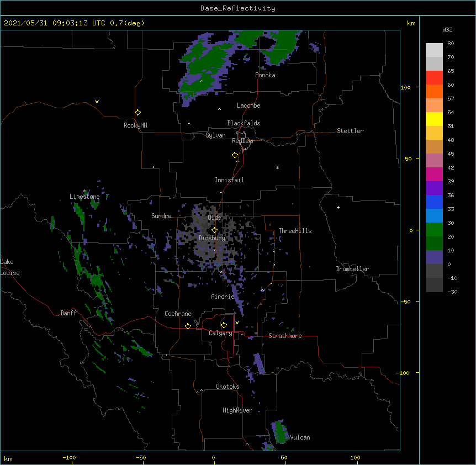Click the -100 tick on the bottom axis
The height and width of the screenshot is (465, 476).
[x=69, y=457]
